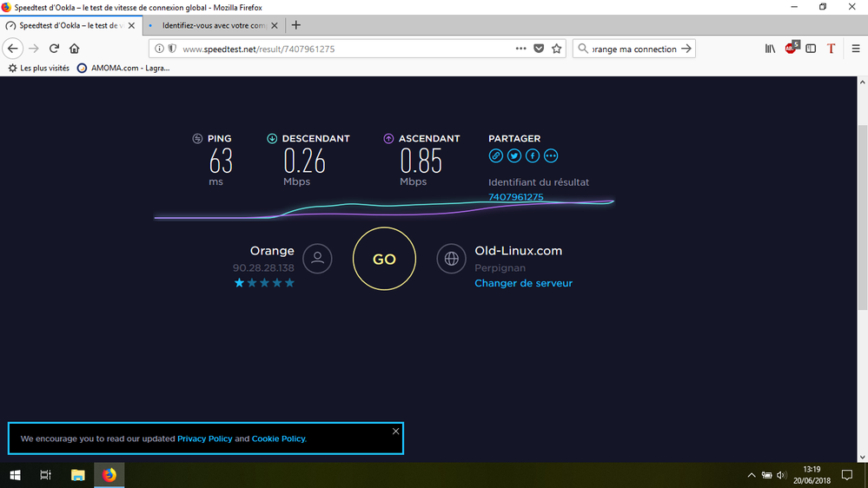Start the test with GO button
The image size is (868, 488).
(384, 259)
